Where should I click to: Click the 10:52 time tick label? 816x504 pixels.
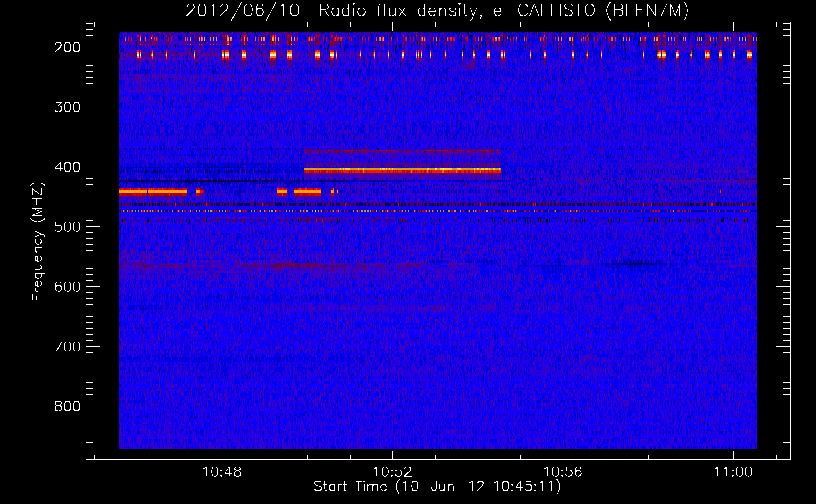[x=392, y=472]
